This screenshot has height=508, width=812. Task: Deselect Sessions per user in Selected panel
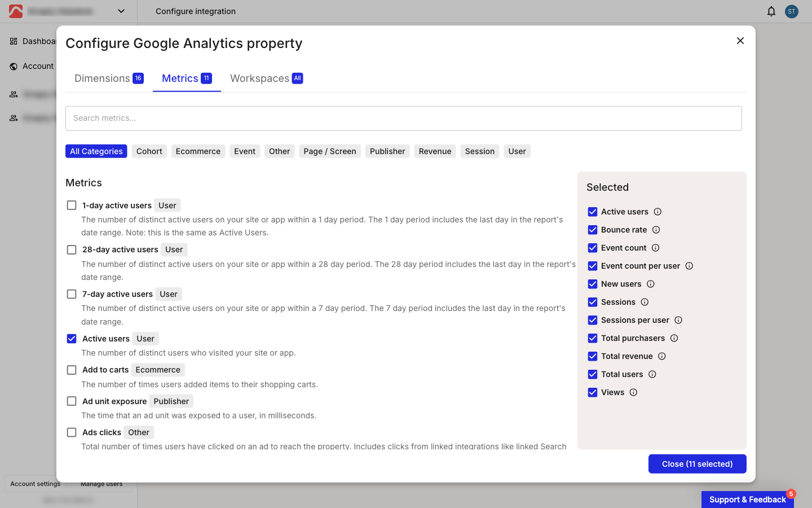[593, 320]
